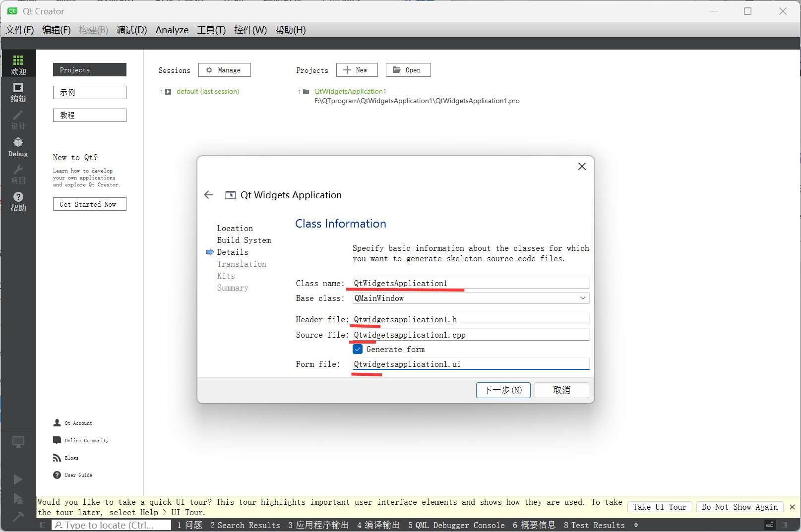Open the Online Community link
Screen dimensions: 801x532
click(81, 440)
